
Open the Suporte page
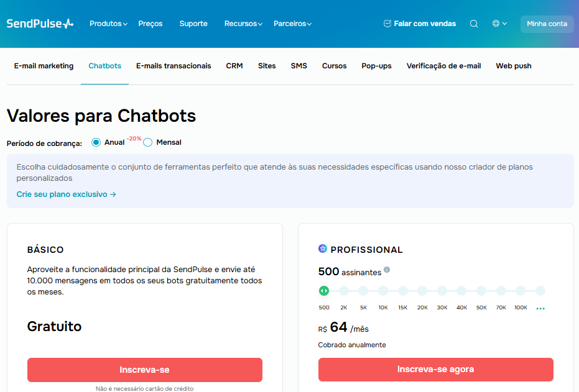[x=193, y=24]
